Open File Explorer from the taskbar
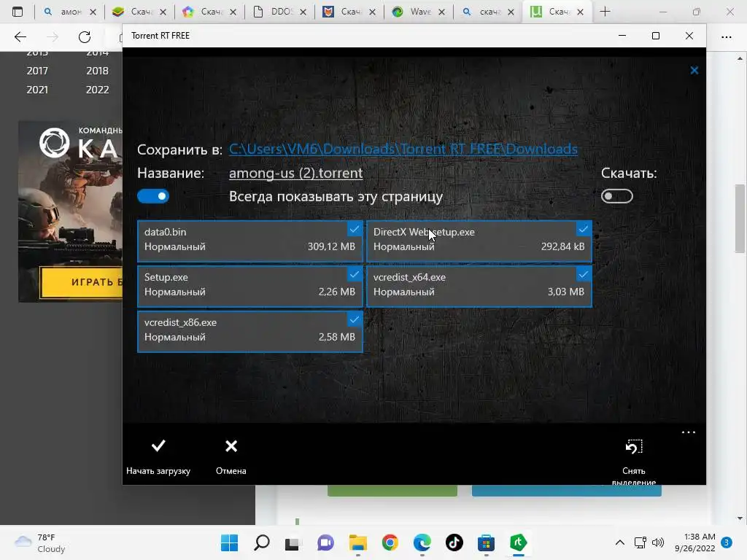This screenshot has height=560, width=747. 357,542
